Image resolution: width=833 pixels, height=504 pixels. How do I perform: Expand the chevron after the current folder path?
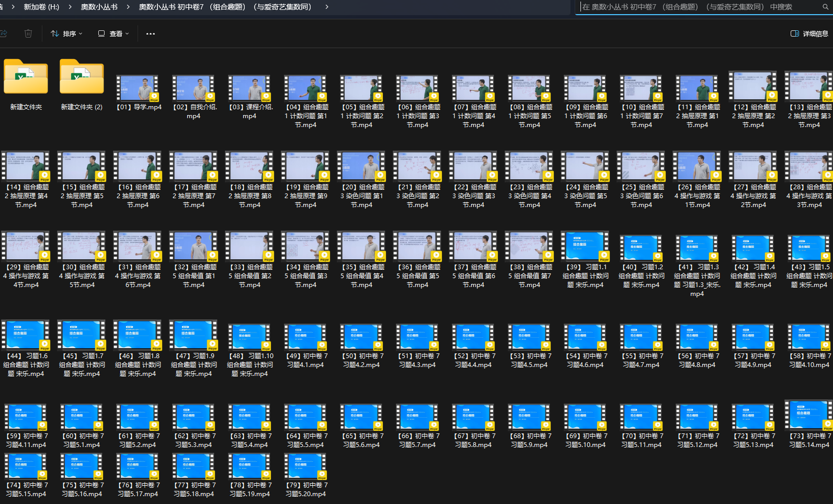pos(327,7)
